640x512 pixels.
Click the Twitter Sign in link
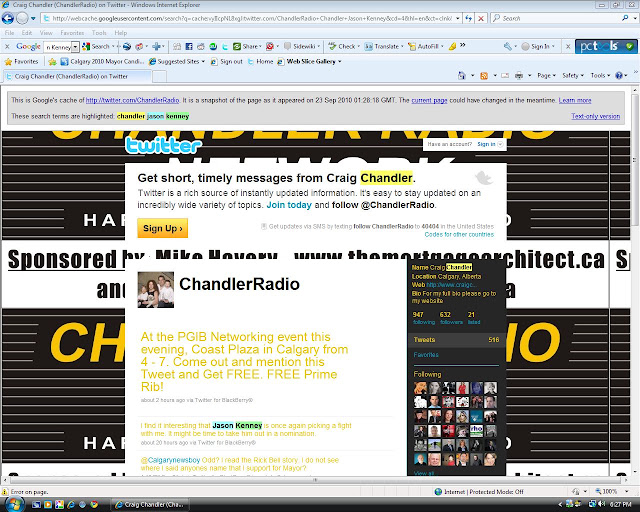[486, 144]
